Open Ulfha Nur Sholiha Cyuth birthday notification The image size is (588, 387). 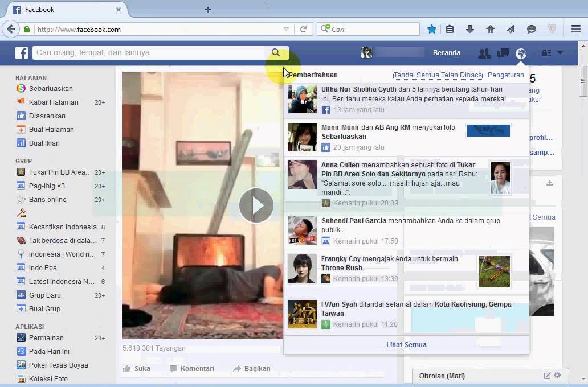[406, 100]
